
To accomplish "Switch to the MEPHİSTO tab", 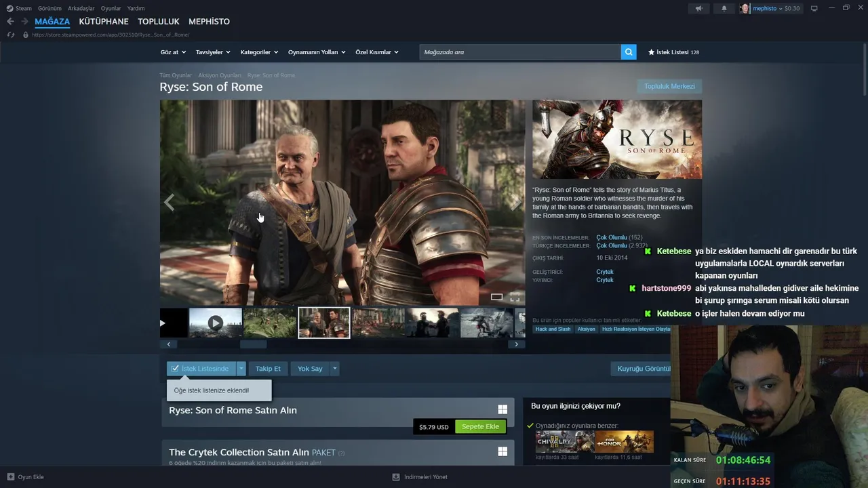I will tap(209, 22).
